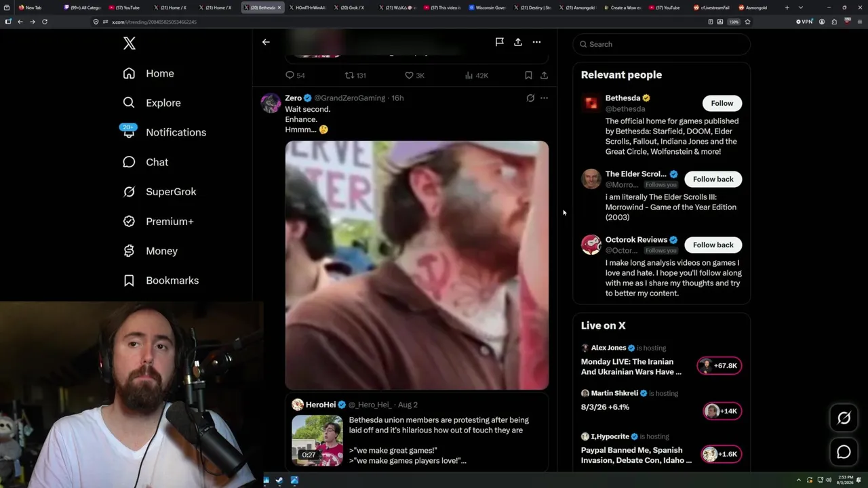
Task: Open the zoomed image in Zero's post
Action: click(417, 266)
